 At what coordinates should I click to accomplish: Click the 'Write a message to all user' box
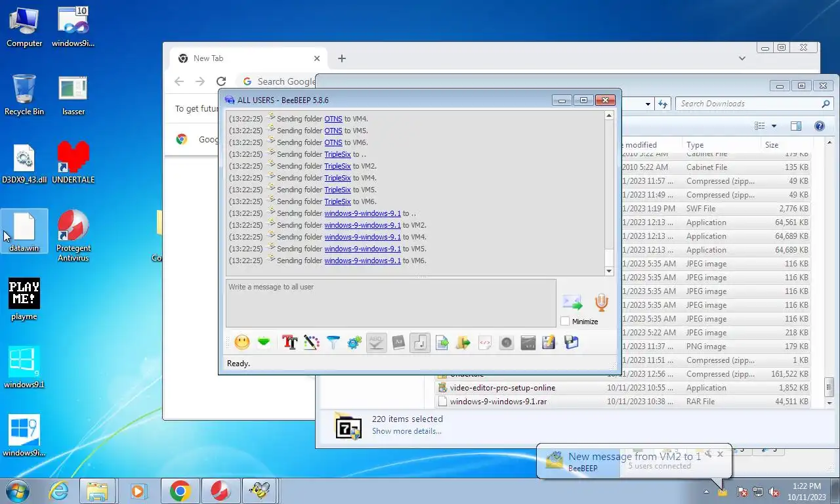[391, 303]
